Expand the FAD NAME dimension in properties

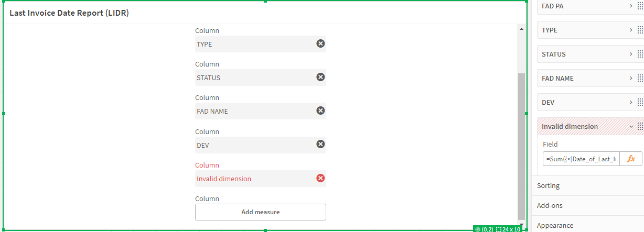tap(631, 78)
